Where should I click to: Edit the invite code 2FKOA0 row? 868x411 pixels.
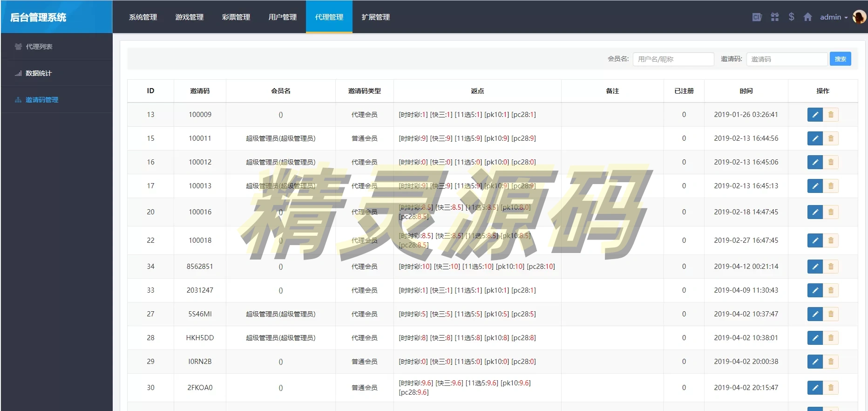coord(815,388)
